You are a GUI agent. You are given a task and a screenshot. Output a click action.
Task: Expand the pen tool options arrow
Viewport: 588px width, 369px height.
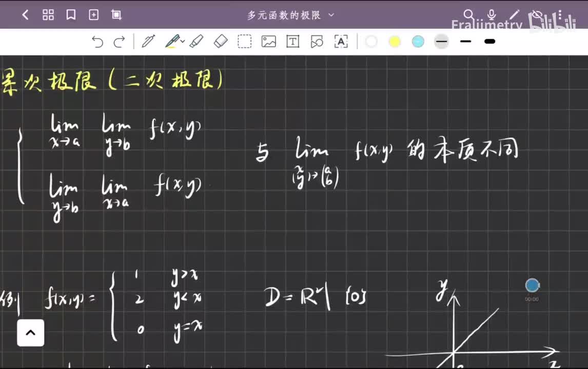(183, 41)
